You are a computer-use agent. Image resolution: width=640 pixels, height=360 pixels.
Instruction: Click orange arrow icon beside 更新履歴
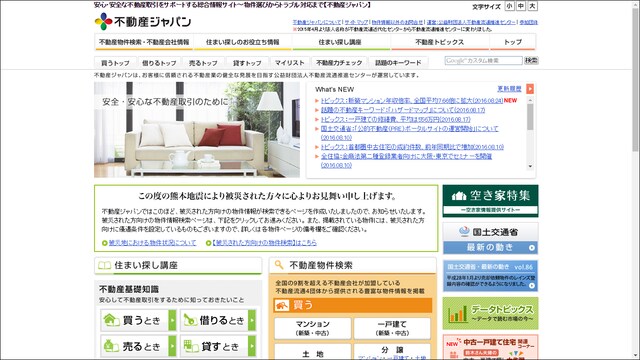[530, 89]
